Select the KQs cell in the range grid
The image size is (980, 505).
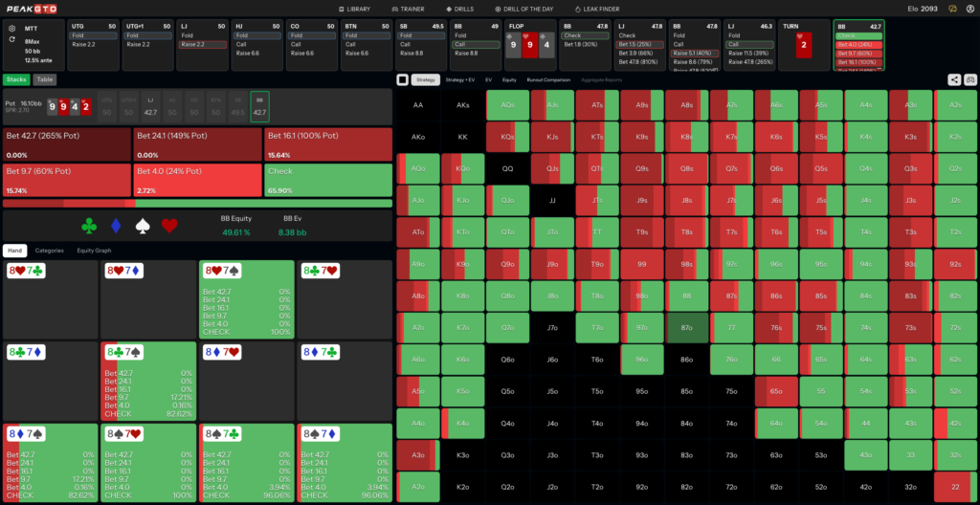tap(507, 137)
